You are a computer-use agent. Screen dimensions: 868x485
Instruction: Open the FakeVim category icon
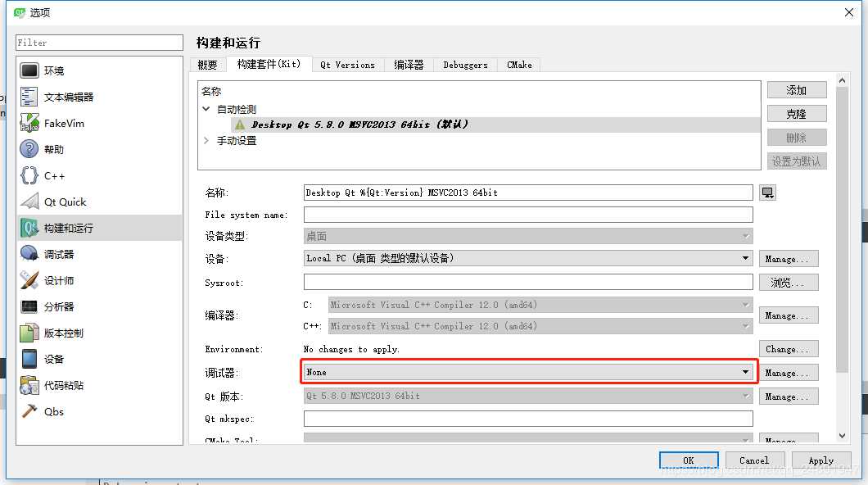coord(29,123)
